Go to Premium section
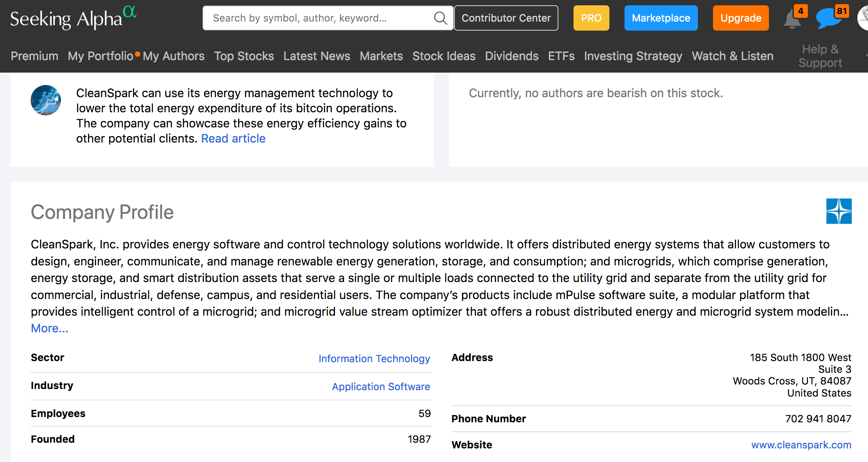Viewport: 868px width, 462px height. [34, 56]
